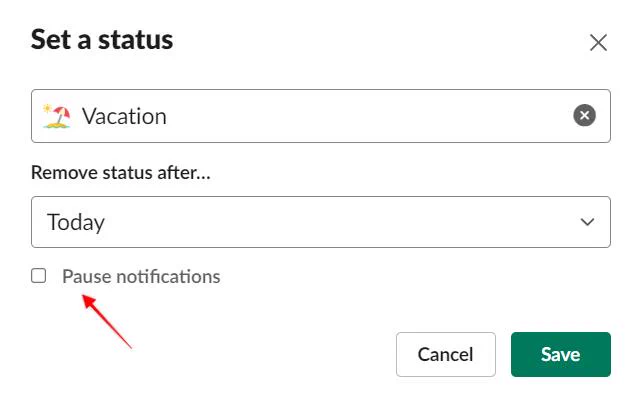Click the chevron arrow in Today field
632x404 pixels.
(587, 222)
